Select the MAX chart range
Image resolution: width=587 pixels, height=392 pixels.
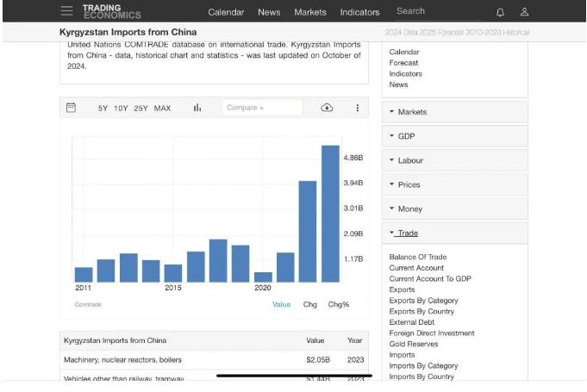162,108
